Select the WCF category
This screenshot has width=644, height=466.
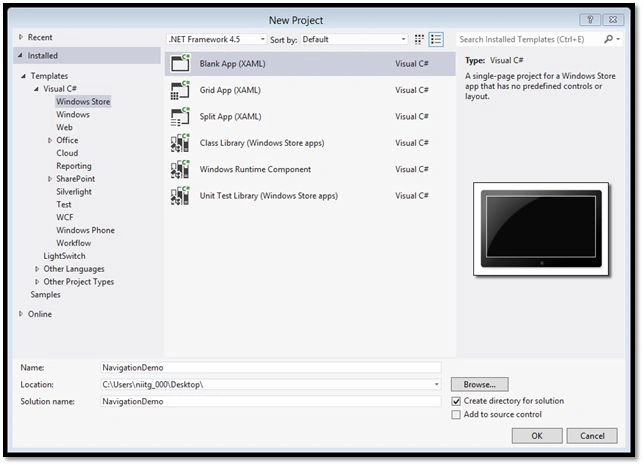point(65,217)
